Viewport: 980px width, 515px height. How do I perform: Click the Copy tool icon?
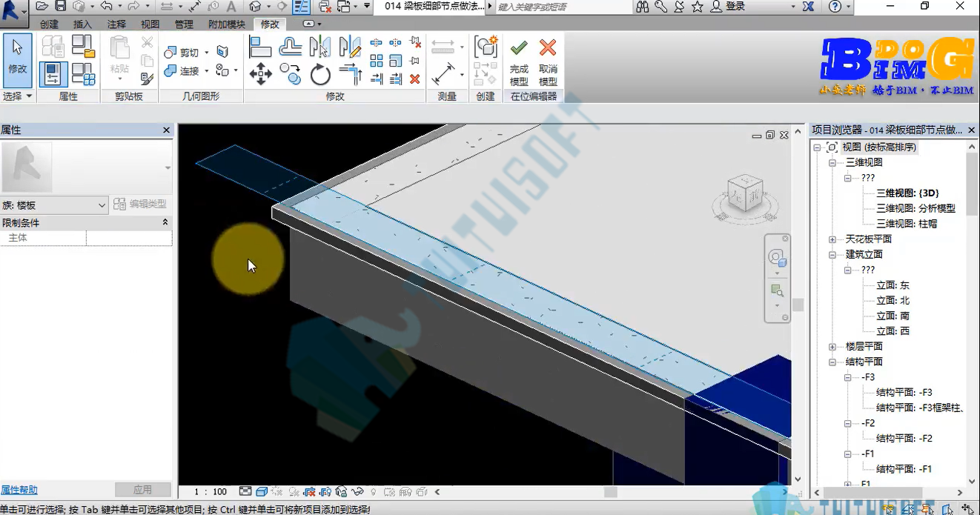pos(291,73)
